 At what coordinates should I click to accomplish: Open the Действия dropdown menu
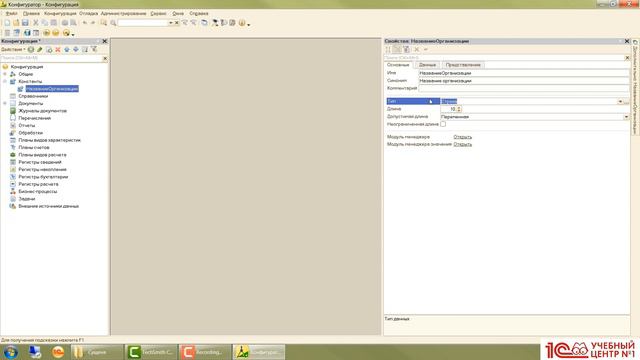point(13,49)
